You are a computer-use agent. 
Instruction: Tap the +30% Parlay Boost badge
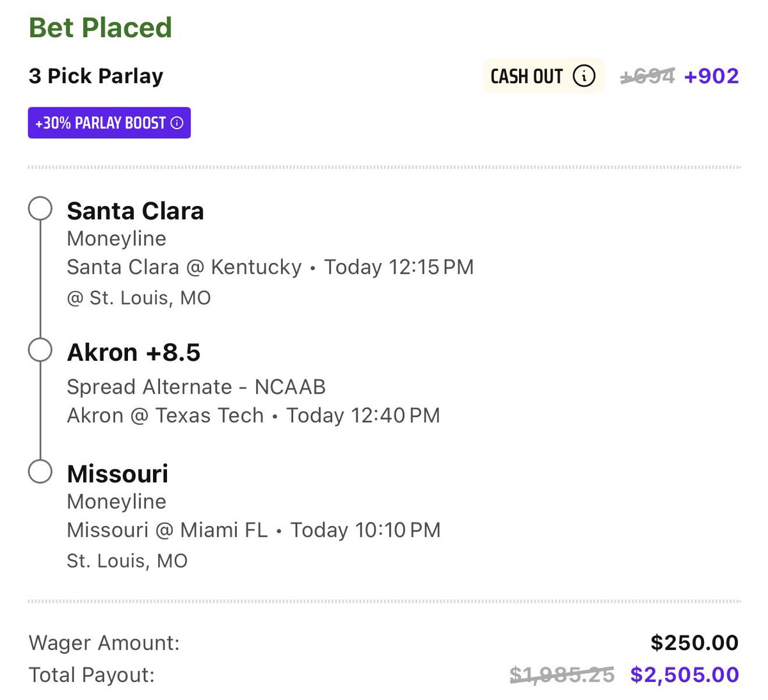point(109,123)
